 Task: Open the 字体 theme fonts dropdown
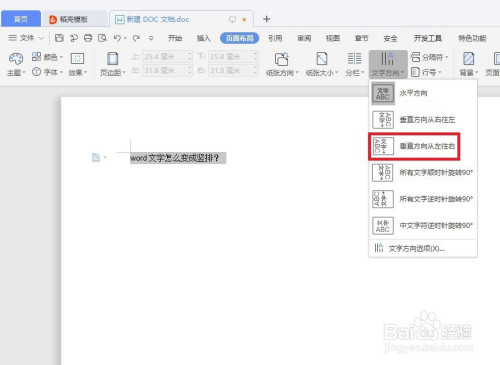point(47,72)
